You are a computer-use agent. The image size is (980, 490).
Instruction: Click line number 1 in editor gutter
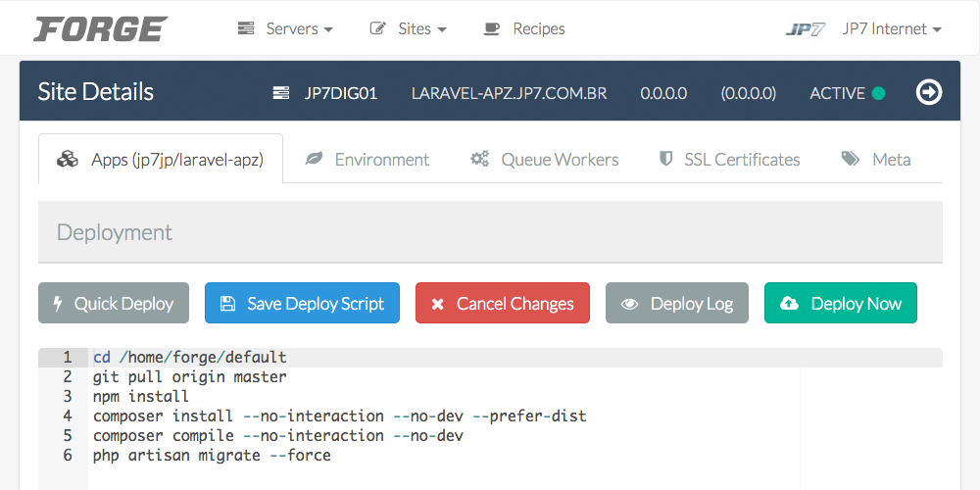(67, 358)
